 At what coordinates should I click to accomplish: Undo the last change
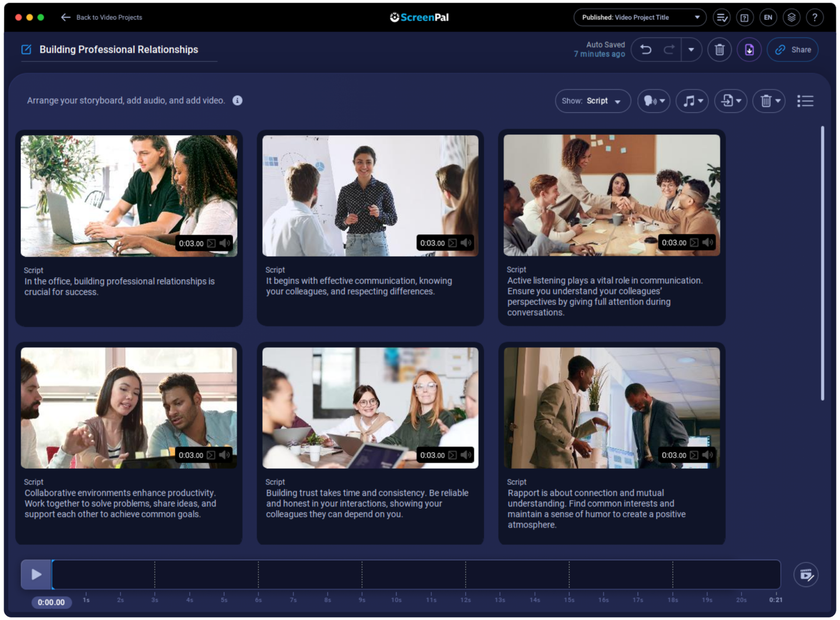coord(646,49)
